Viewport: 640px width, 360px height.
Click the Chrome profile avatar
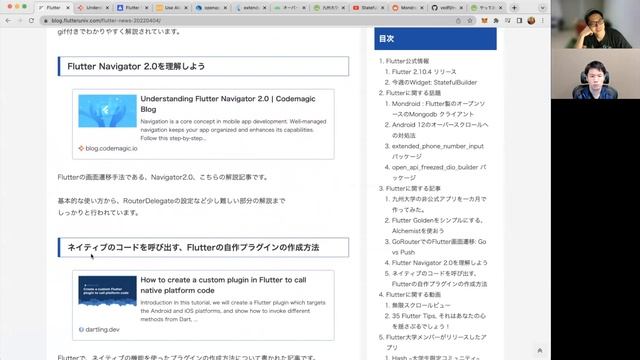(x=531, y=20)
